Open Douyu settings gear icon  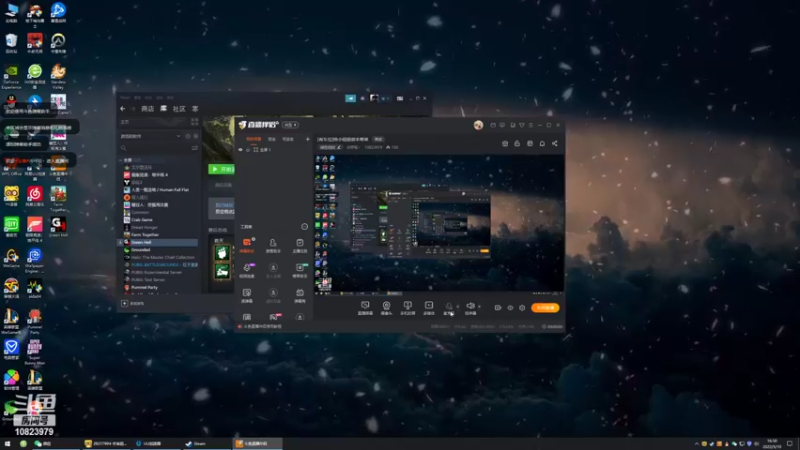[x=522, y=308]
